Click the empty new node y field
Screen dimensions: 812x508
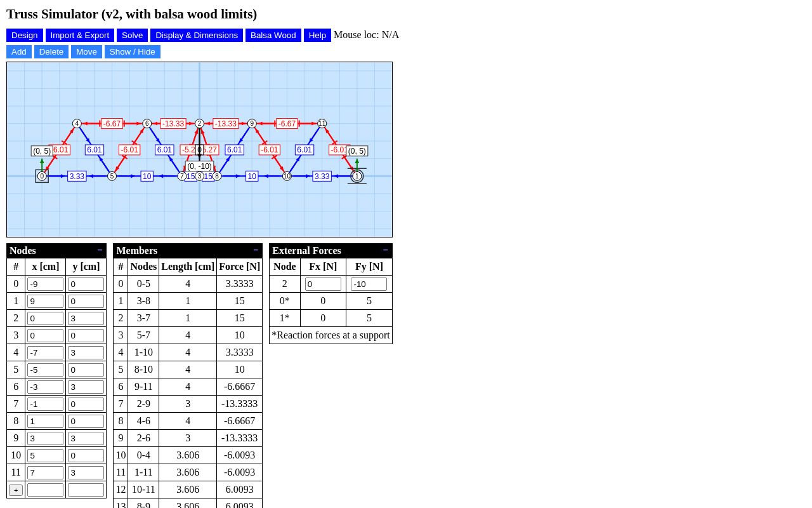coord(86,490)
